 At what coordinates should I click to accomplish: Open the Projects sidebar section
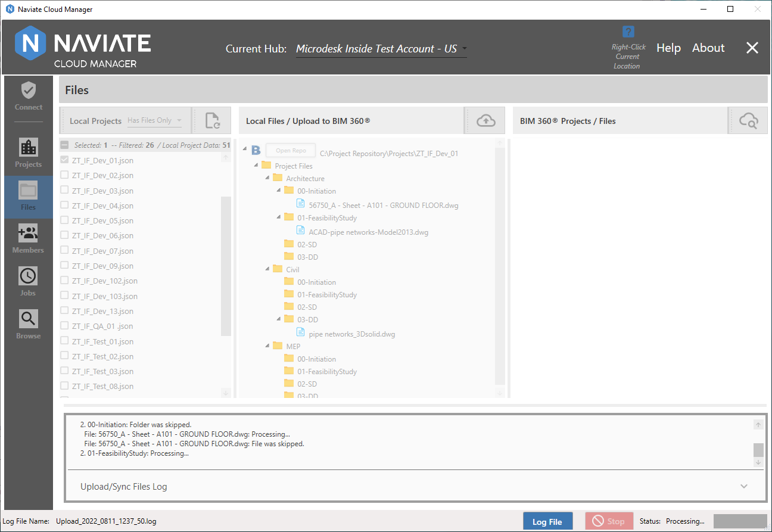[x=28, y=153]
